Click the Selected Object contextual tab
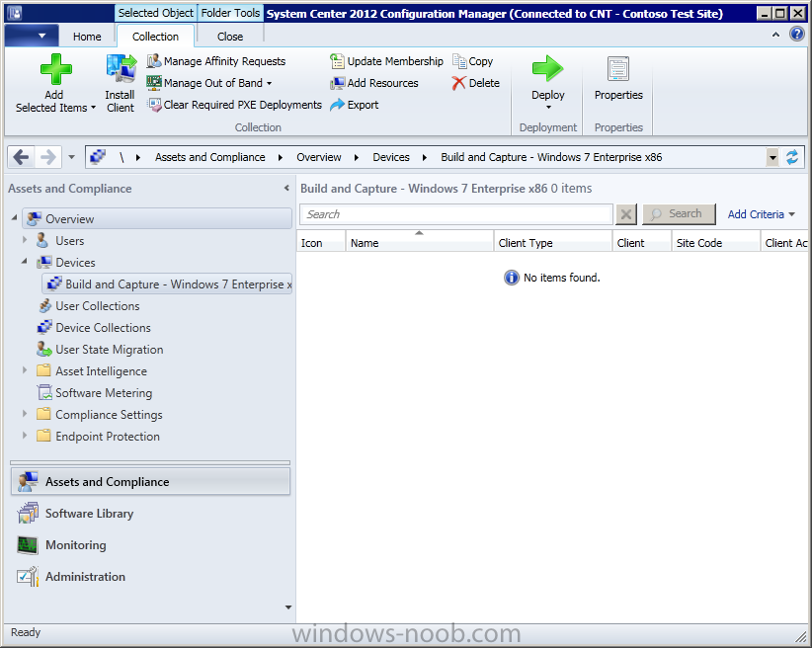 coord(156,13)
